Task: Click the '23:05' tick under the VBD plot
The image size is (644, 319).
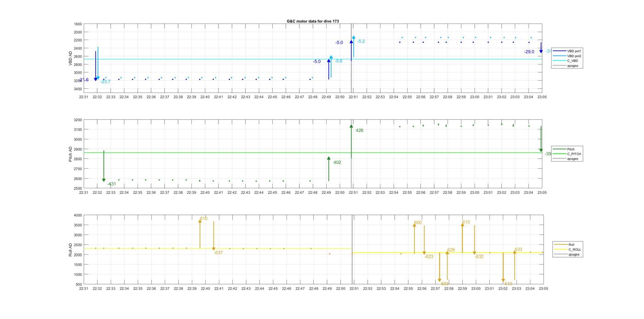Action: click(x=542, y=97)
